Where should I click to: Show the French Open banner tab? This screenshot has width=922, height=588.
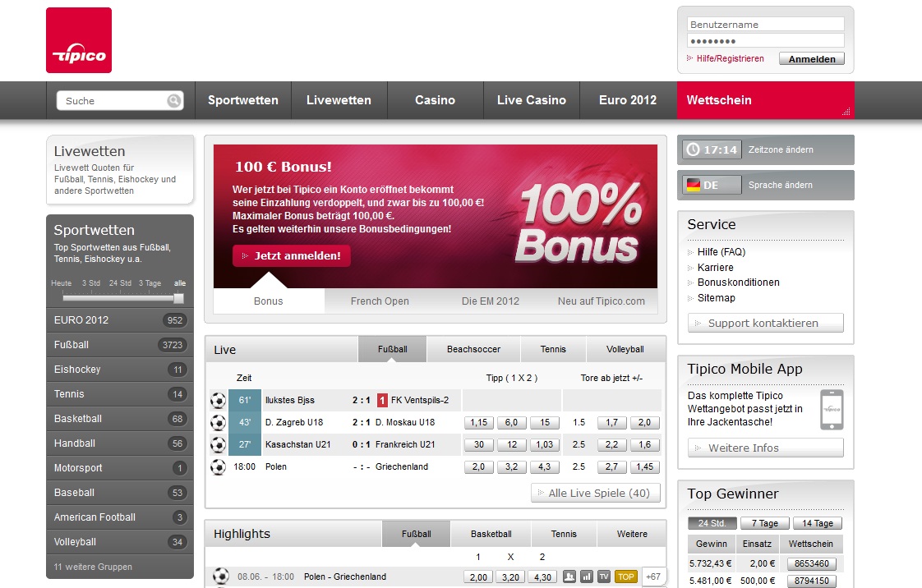(x=380, y=301)
